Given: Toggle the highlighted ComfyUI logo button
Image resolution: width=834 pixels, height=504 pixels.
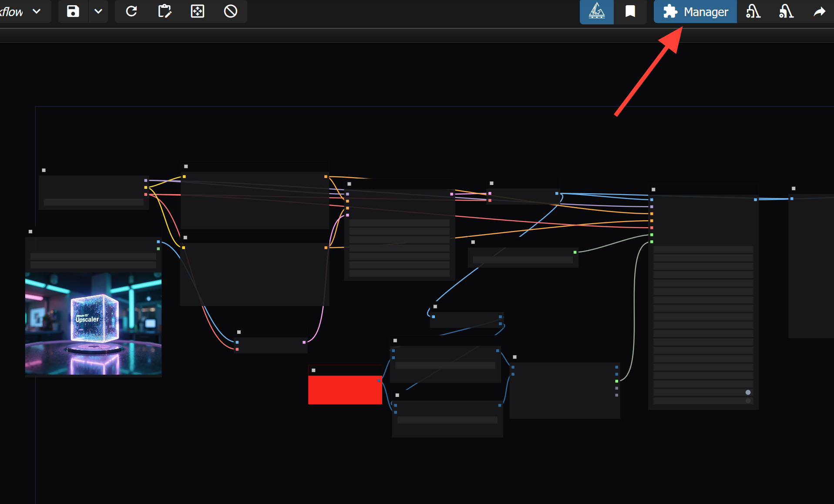Looking at the screenshot, I should click(596, 12).
